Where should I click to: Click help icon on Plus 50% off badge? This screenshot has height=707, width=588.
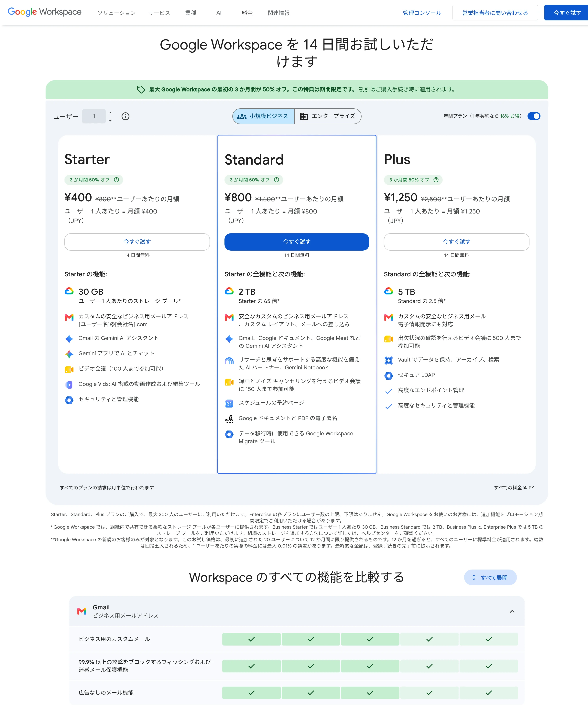point(436,180)
